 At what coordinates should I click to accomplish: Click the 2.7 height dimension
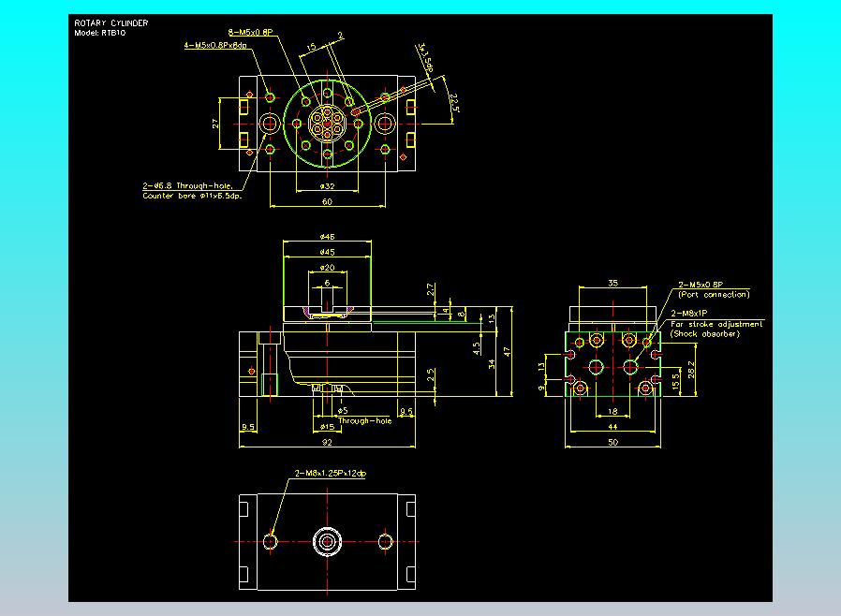point(430,289)
